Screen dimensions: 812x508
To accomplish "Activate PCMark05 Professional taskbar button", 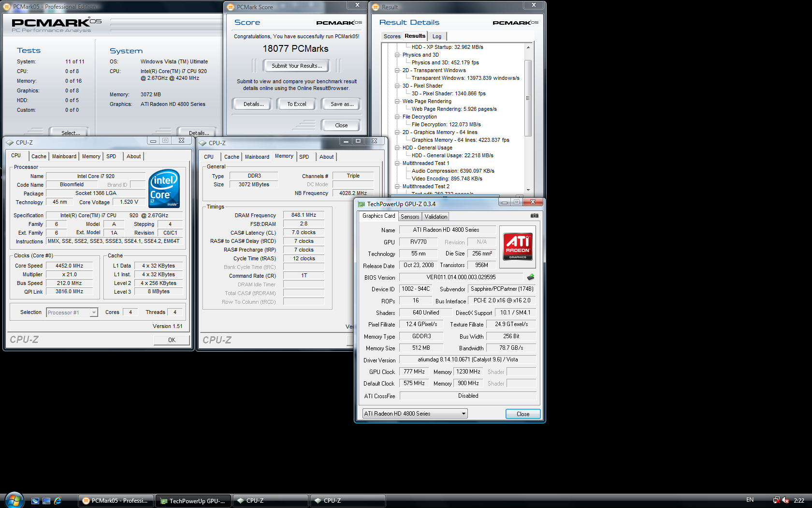I will [116, 501].
